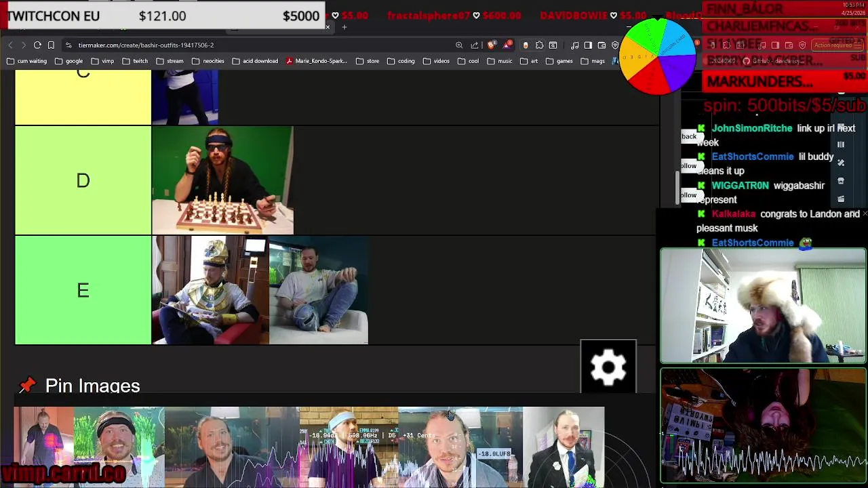Pick the first pin image of man standing
The image size is (868, 488).
pos(43,447)
